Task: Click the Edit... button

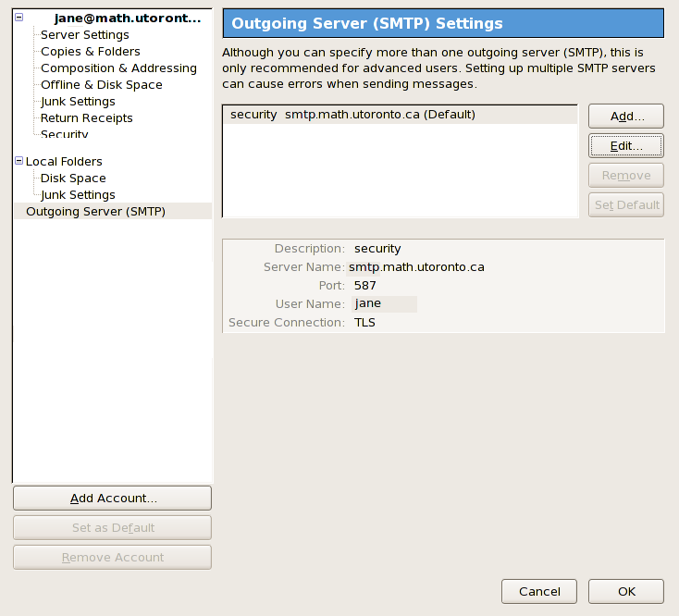Action: click(626, 146)
